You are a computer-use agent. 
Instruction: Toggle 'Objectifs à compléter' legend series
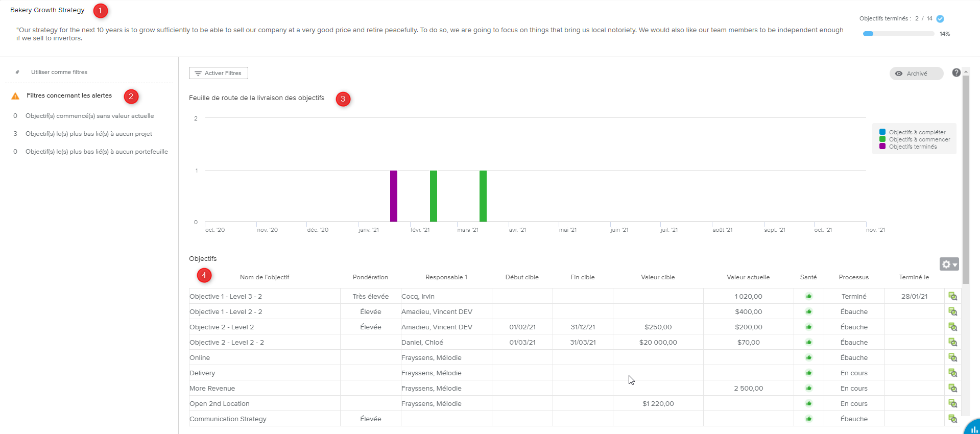[x=917, y=132]
